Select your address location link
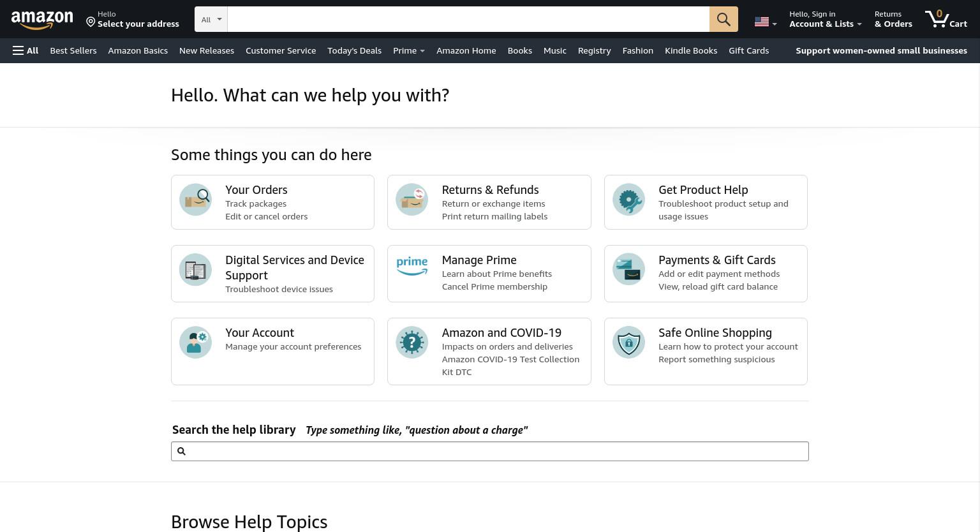Viewport: 980px width, 532px height. point(133,19)
